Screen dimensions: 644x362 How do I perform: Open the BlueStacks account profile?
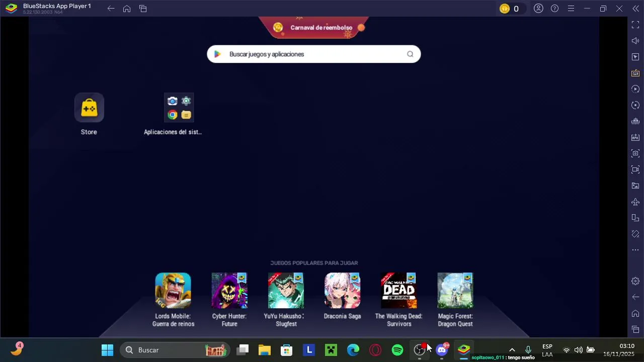tap(538, 9)
